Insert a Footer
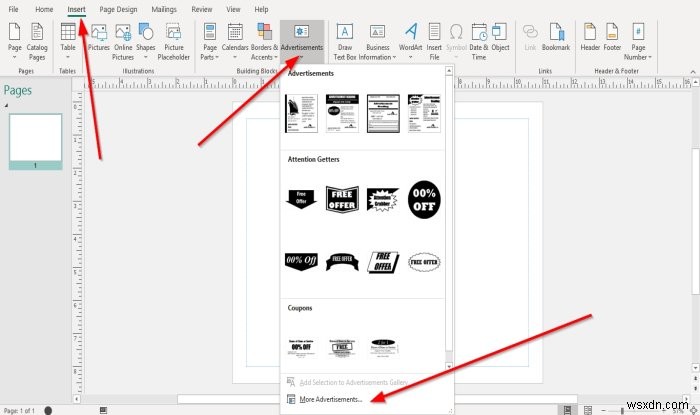The width and height of the screenshot is (700, 415). point(612,38)
